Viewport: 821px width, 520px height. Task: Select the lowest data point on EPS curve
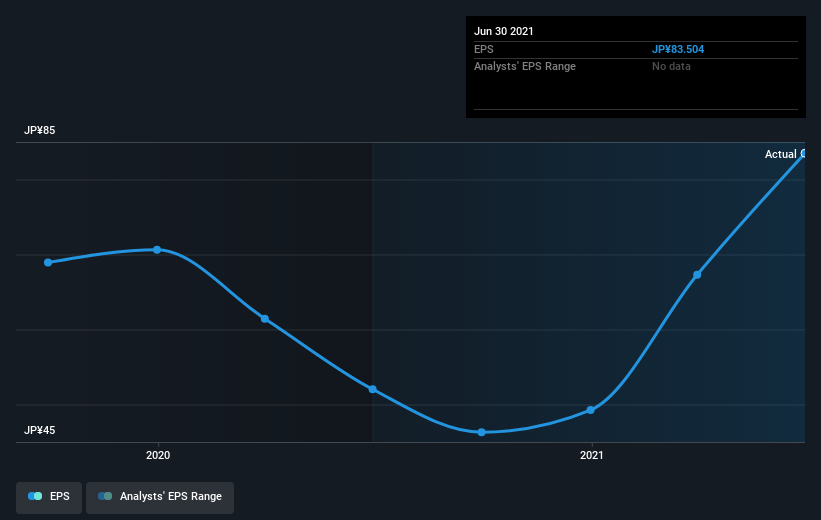(482, 433)
